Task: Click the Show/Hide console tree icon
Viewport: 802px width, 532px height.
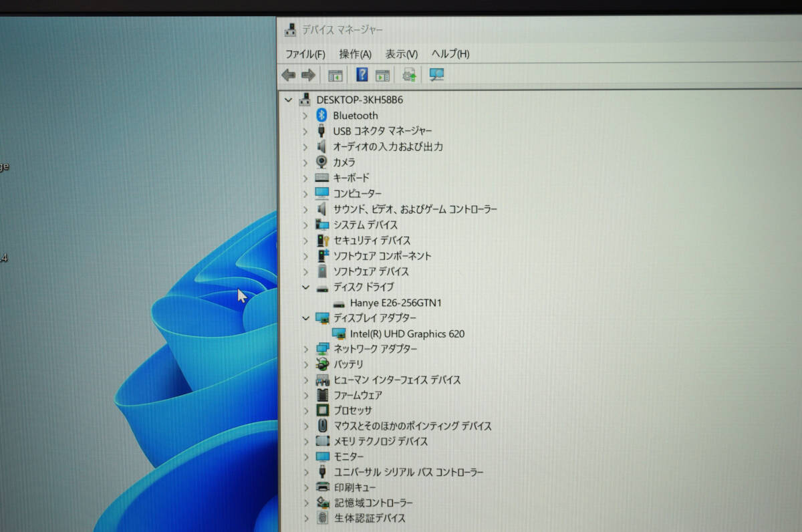Action: coord(336,76)
